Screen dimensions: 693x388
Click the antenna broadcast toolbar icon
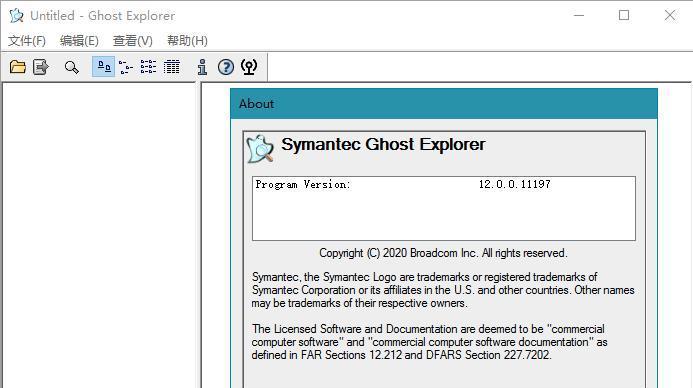click(x=249, y=67)
